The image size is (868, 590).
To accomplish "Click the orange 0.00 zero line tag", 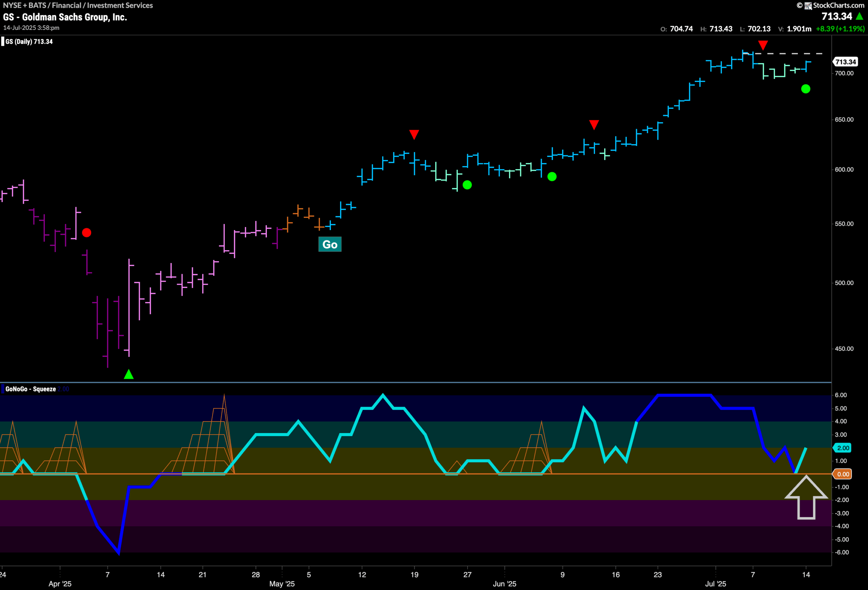I will pos(843,474).
